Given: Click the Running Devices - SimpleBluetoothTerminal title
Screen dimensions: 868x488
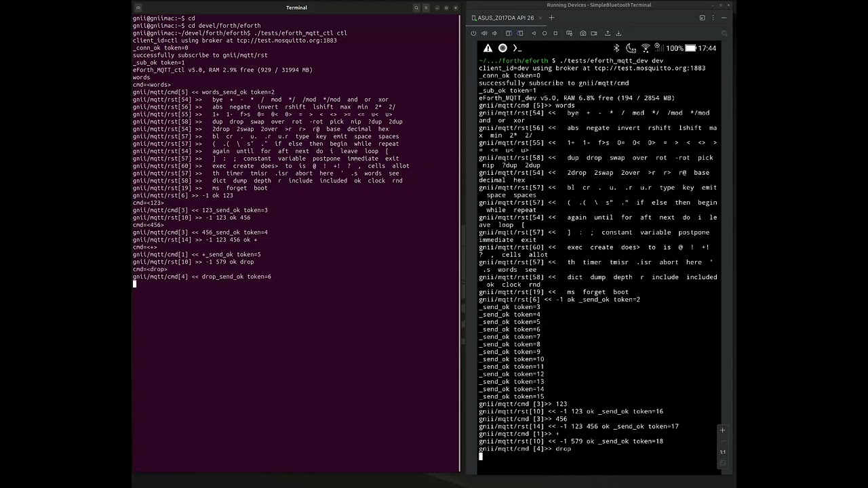Looking at the screenshot, I should click(x=599, y=5).
